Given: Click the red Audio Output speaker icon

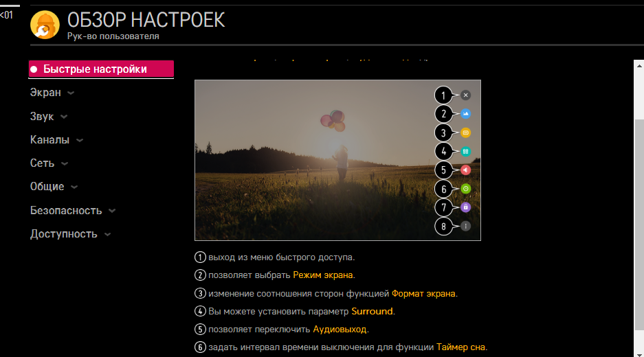Looking at the screenshot, I should click(466, 170).
